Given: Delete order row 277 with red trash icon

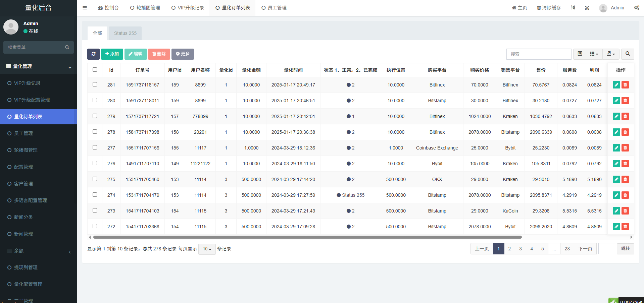Looking at the screenshot, I should 625,148.
